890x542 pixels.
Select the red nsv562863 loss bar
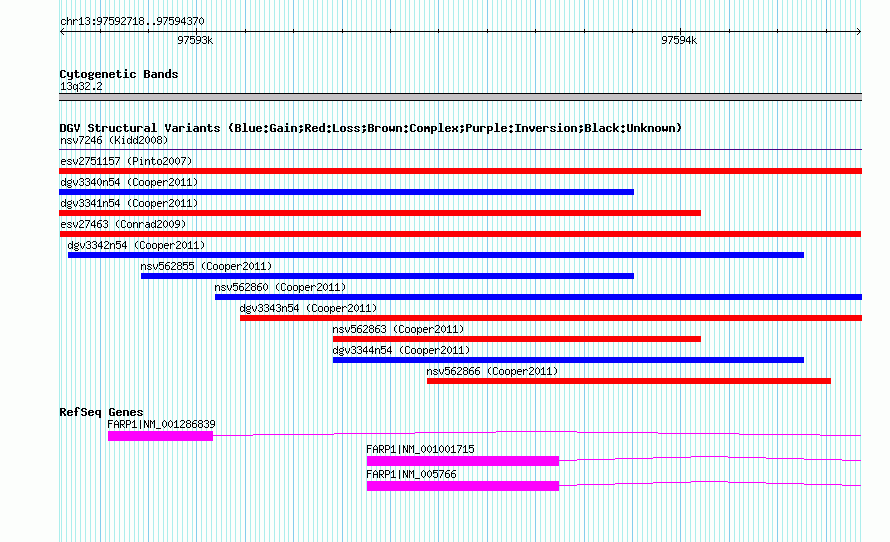(x=517, y=339)
